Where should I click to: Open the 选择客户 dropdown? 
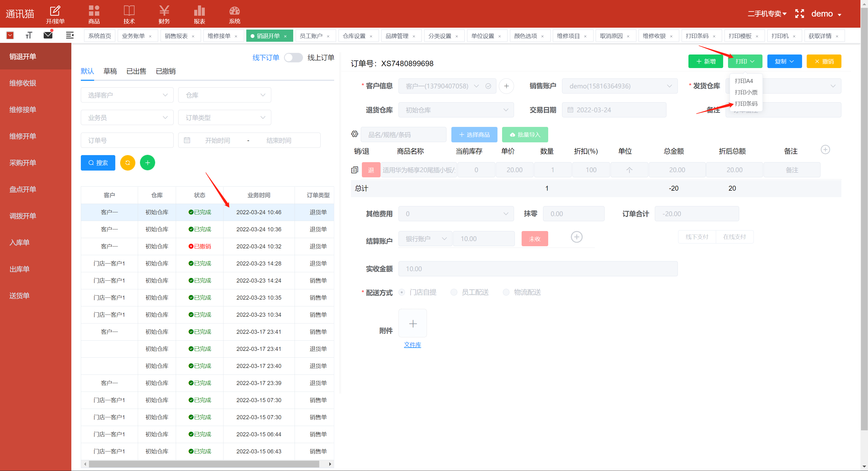pyautogui.click(x=127, y=95)
